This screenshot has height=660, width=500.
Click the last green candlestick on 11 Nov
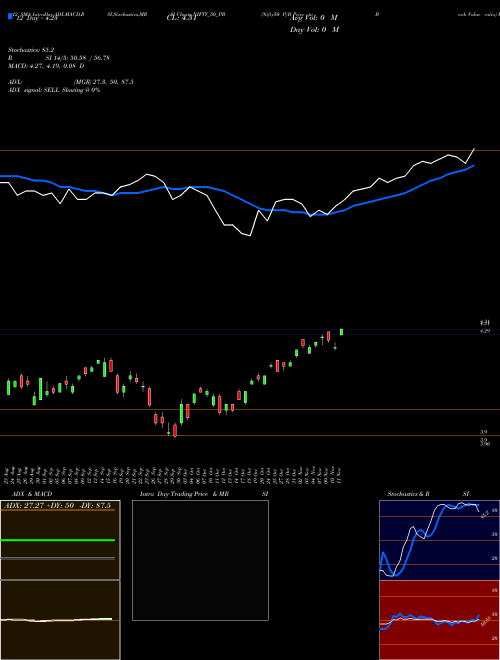tap(341, 332)
